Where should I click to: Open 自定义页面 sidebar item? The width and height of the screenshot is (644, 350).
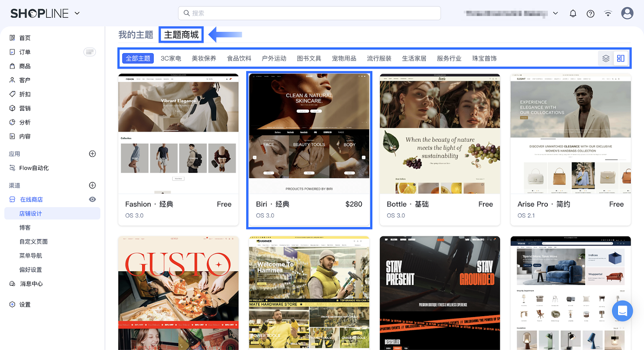tap(34, 242)
